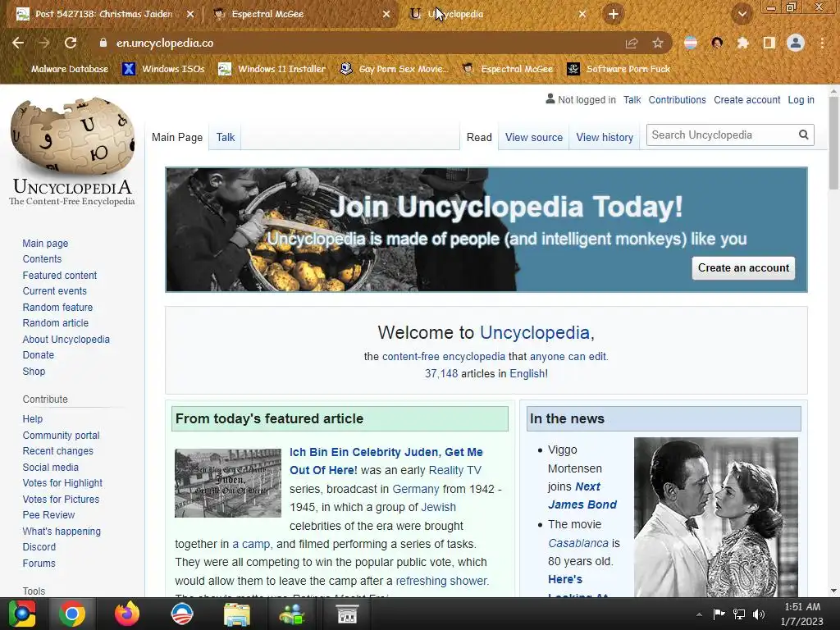This screenshot has height=630, width=840.
Task: Click the browser forward arrow
Action: [44, 43]
